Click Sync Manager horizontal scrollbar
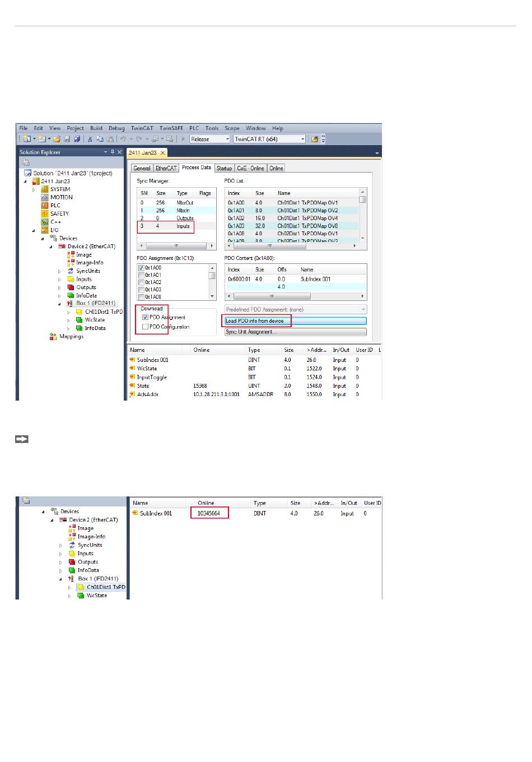 [x=176, y=245]
